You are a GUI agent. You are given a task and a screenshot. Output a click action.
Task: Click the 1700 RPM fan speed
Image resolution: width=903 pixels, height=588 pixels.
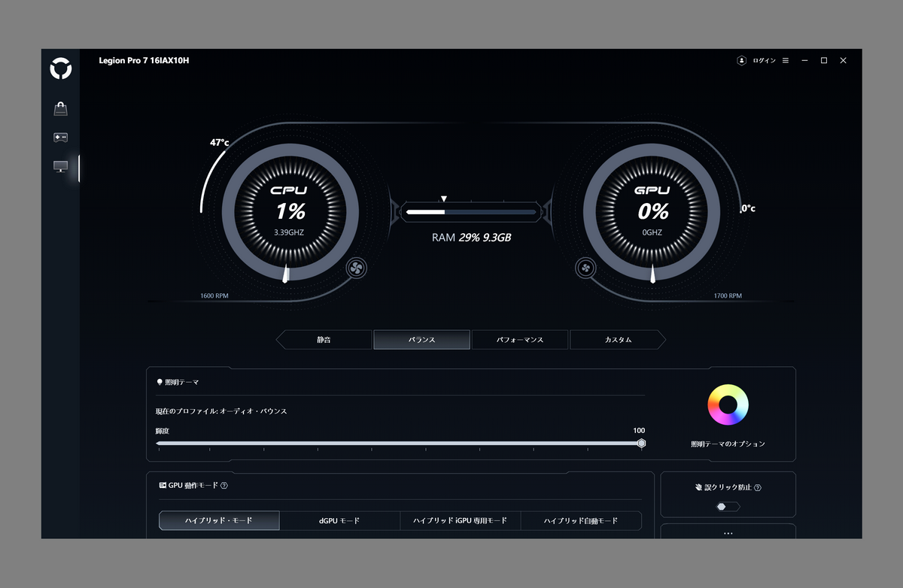(728, 296)
